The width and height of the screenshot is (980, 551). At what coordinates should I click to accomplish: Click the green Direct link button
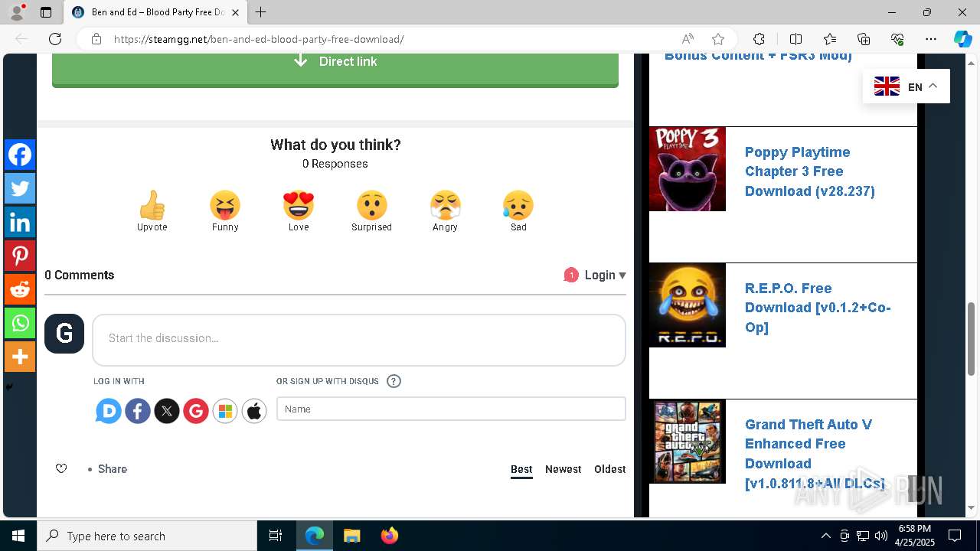click(335, 69)
